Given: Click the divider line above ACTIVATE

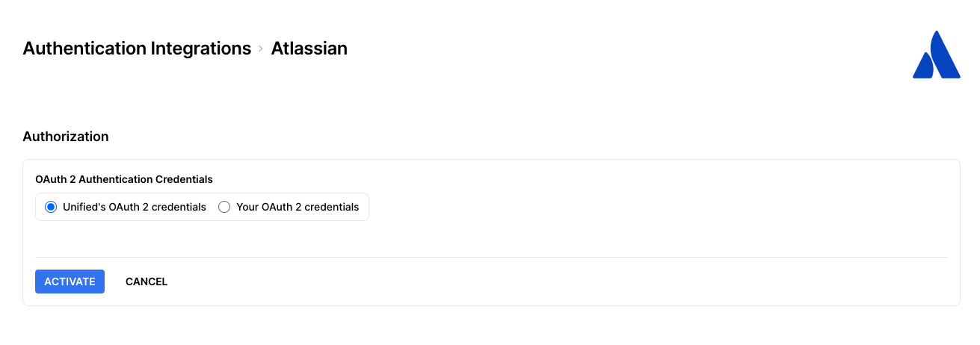Looking at the screenshot, I should [x=491, y=257].
